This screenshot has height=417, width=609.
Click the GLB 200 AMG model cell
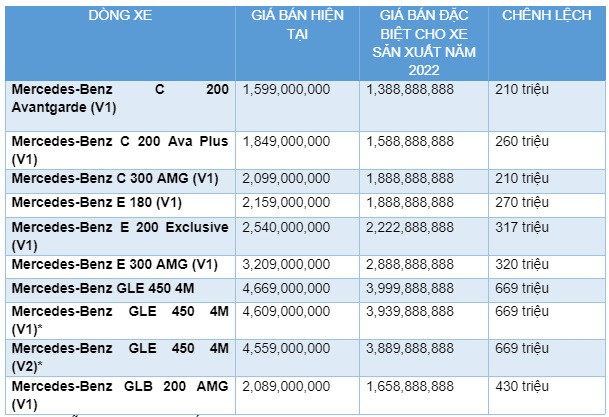[120, 395]
